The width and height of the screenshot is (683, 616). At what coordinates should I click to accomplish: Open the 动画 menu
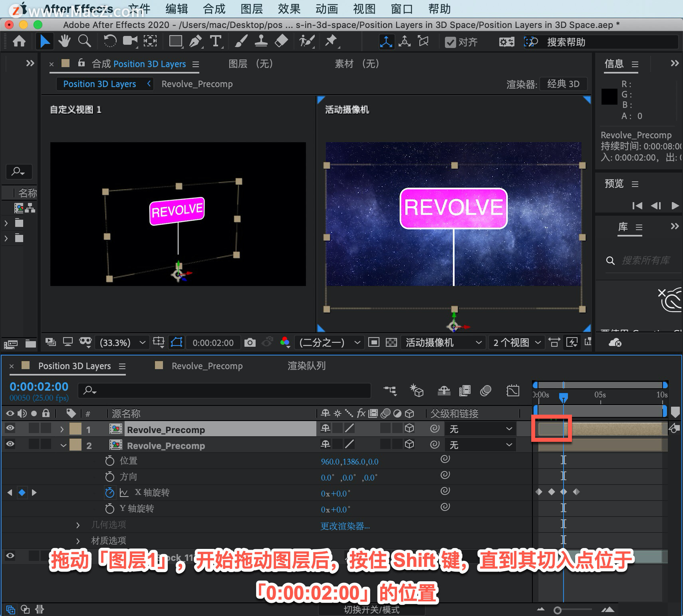tap(327, 9)
